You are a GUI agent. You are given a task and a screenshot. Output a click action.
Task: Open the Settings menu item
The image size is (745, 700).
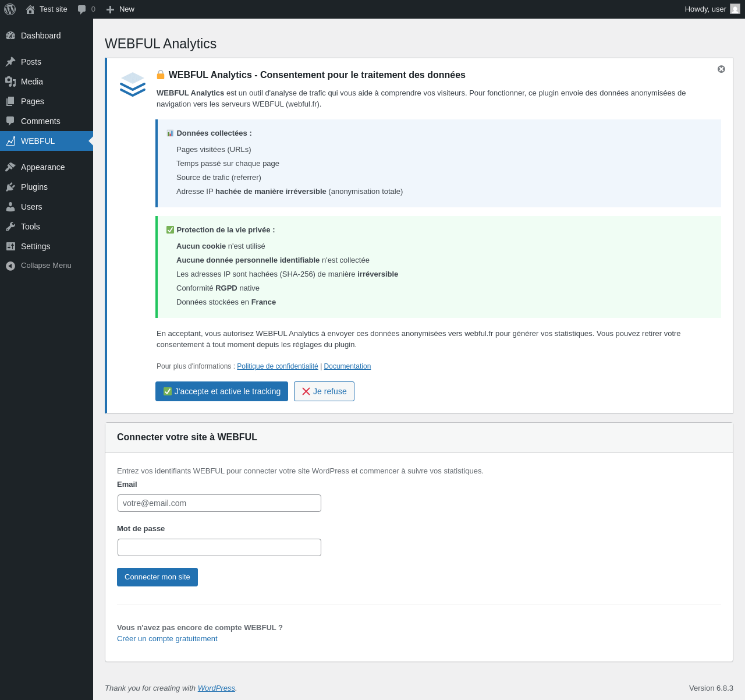tap(47, 246)
